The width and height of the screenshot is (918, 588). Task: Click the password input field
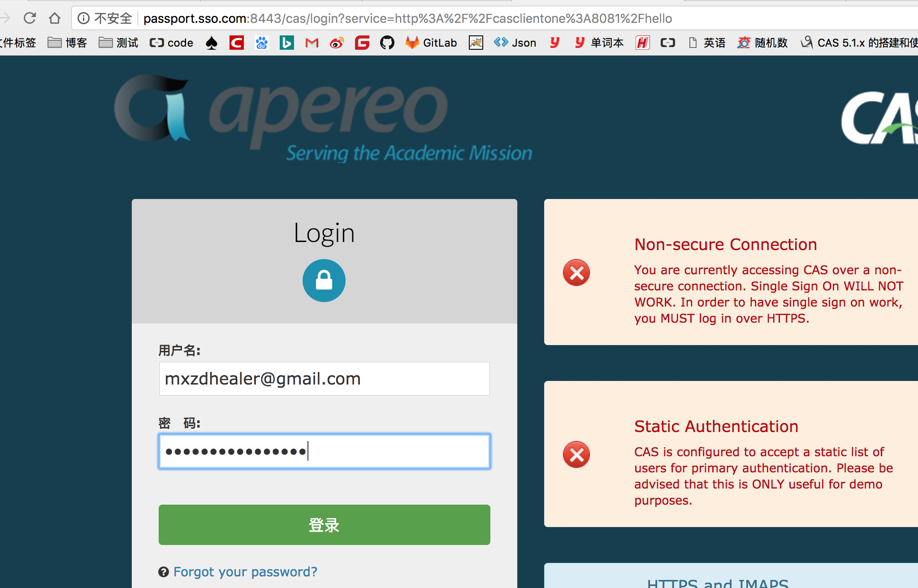(x=324, y=451)
